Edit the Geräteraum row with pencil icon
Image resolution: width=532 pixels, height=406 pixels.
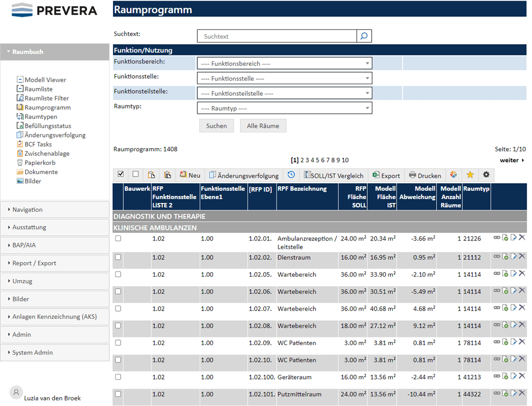pos(514,376)
